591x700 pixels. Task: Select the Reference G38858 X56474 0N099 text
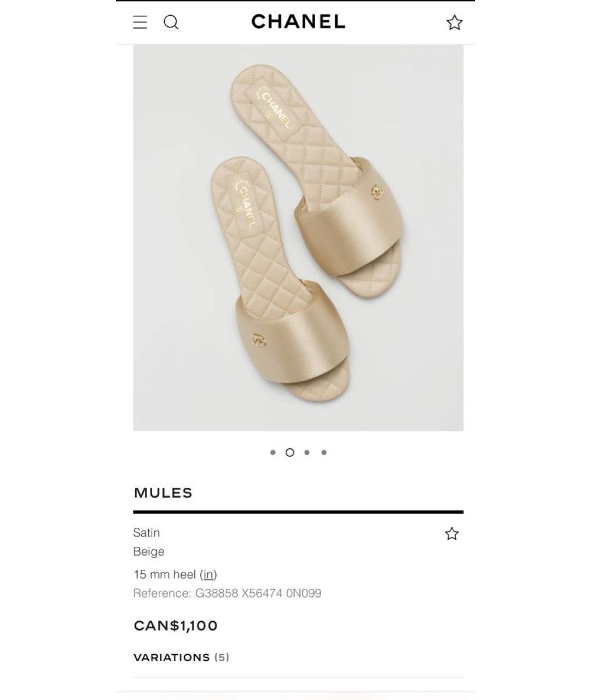coord(227,593)
